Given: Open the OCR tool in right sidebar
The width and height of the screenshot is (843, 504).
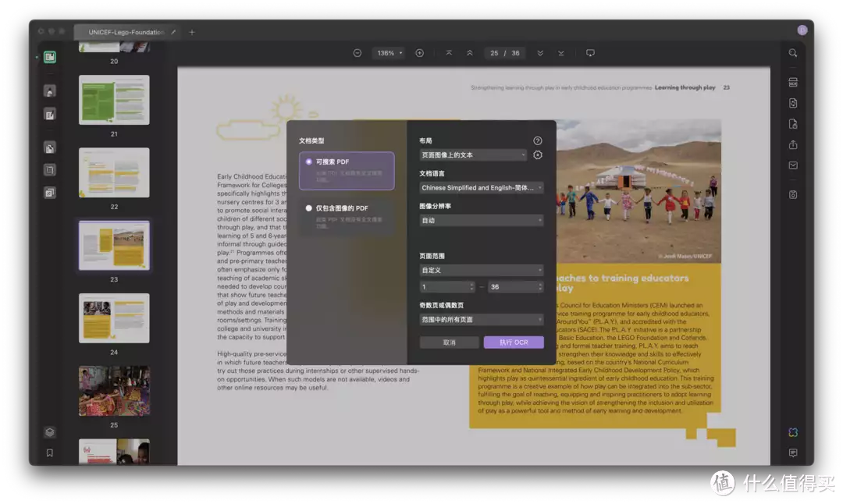Looking at the screenshot, I should tap(793, 82).
